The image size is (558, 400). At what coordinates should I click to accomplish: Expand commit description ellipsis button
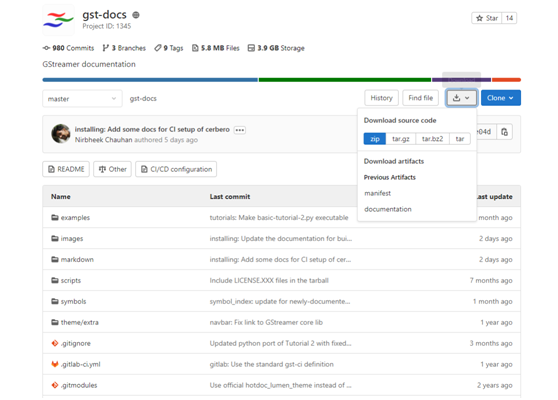(239, 130)
